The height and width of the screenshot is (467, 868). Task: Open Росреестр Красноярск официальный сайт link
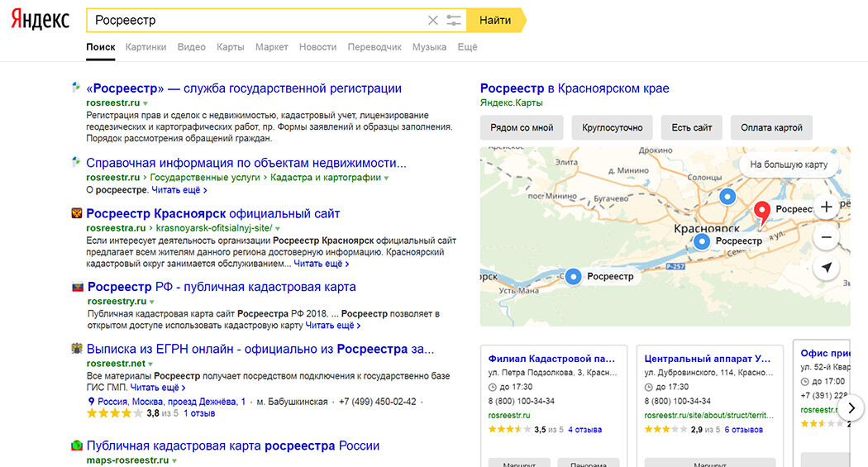click(x=213, y=213)
